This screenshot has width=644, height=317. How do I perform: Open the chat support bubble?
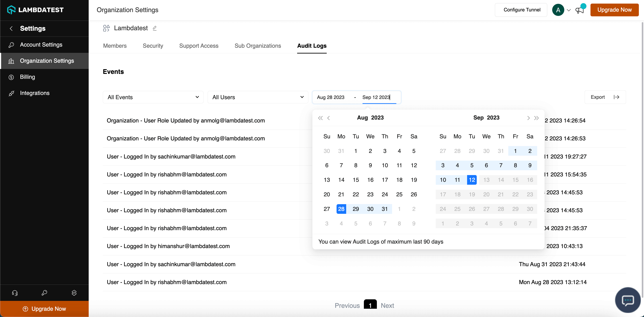(x=627, y=300)
